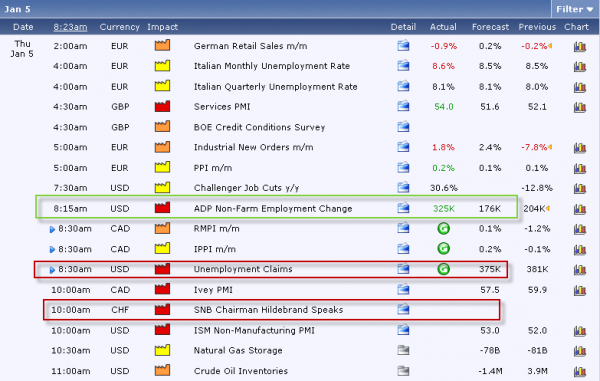Viewport: 600px width, 381px height.
Task: Click the Currency column header
Action: tap(120, 27)
